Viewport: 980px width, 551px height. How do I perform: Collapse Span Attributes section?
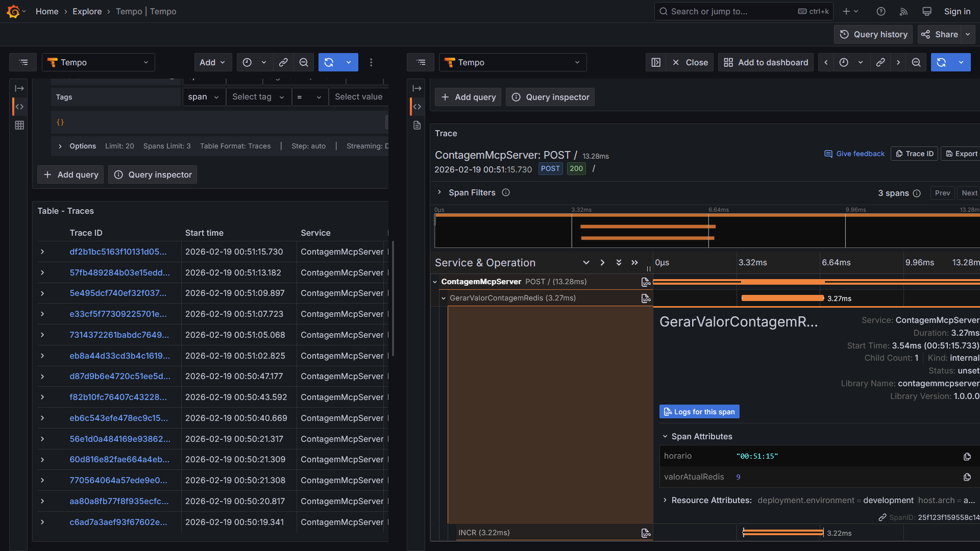tap(665, 437)
